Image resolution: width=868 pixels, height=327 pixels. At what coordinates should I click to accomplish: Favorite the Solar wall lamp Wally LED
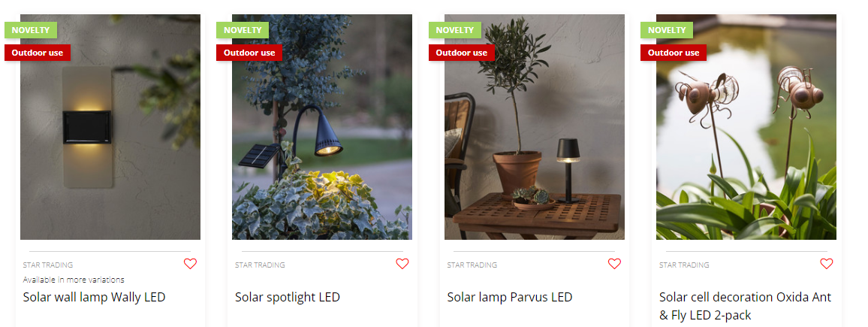point(190,264)
